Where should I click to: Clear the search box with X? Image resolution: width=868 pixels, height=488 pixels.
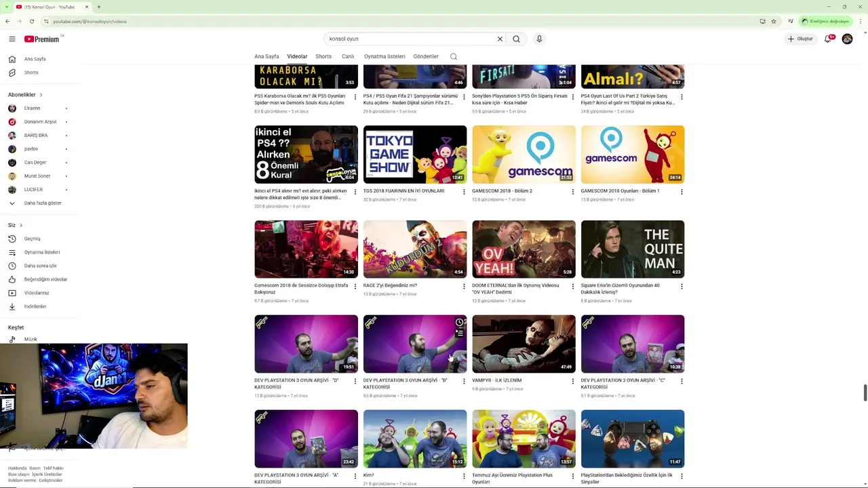500,39
